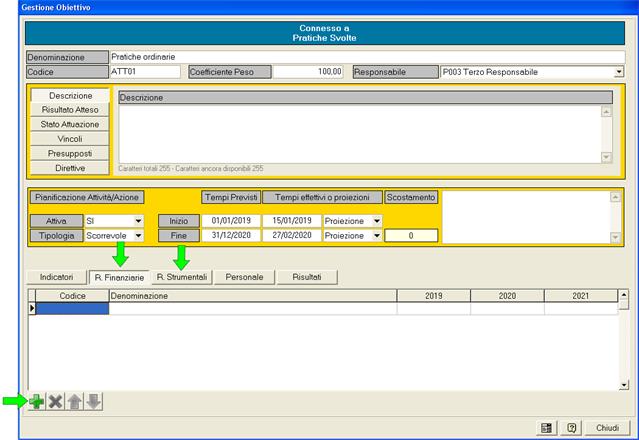Image resolution: width=639 pixels, height=440 pixels.
Task: Open the Fine Proiezione dropdown
Action: point(376,235)
